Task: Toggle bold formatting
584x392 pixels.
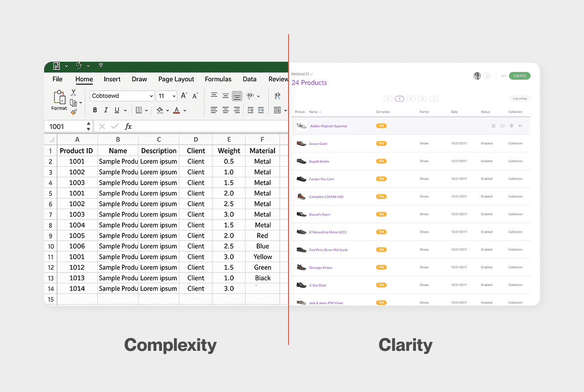Action: 95,110
